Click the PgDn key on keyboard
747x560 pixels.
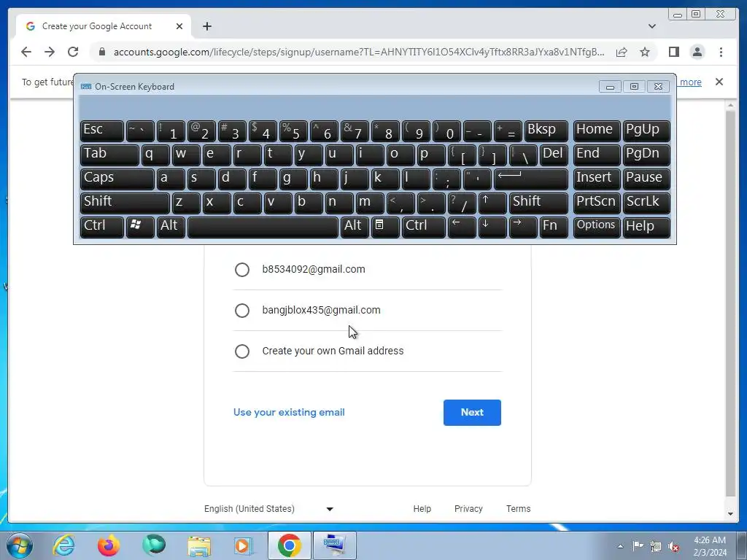646,155
